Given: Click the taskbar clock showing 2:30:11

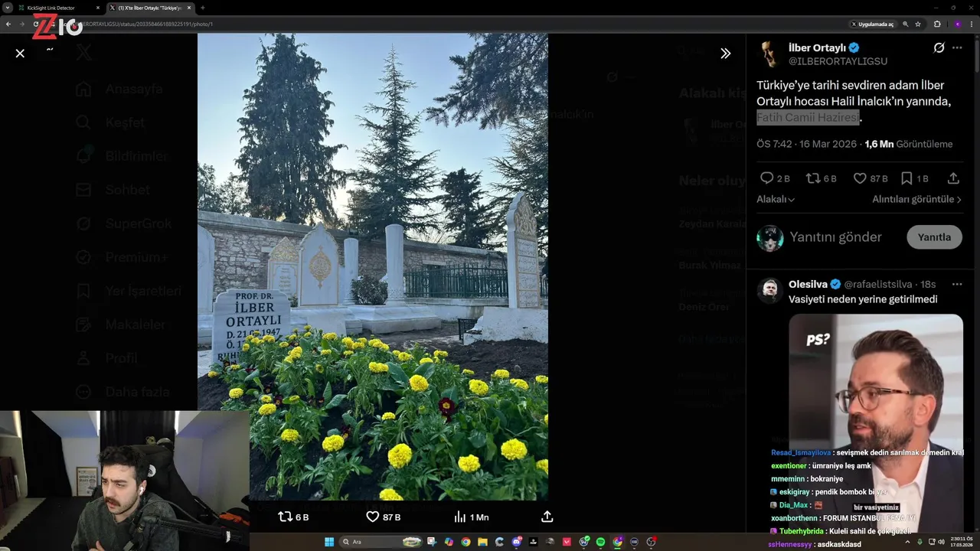Looking at the screenshot, I should 962,542.
